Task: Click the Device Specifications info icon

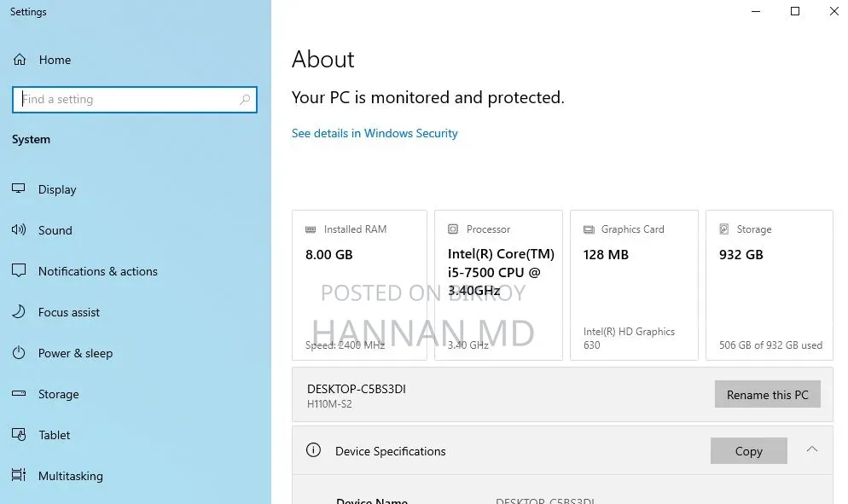Action: point(313,450)
